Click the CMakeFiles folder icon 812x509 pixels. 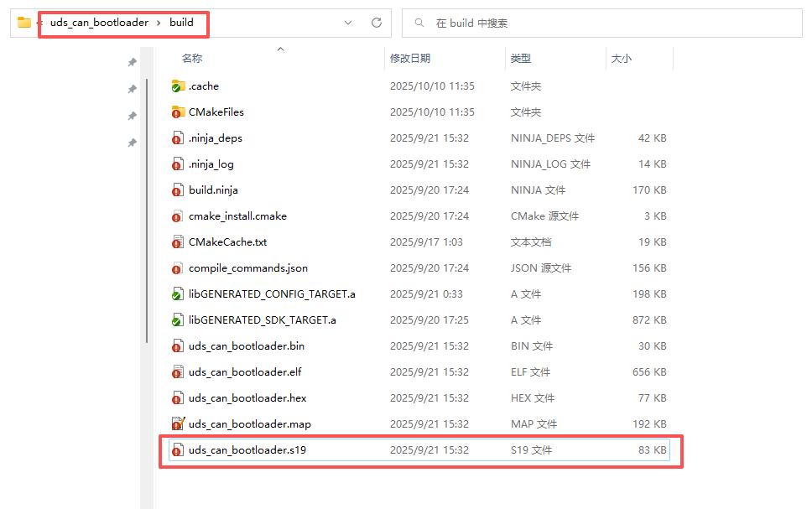[177, 112]
